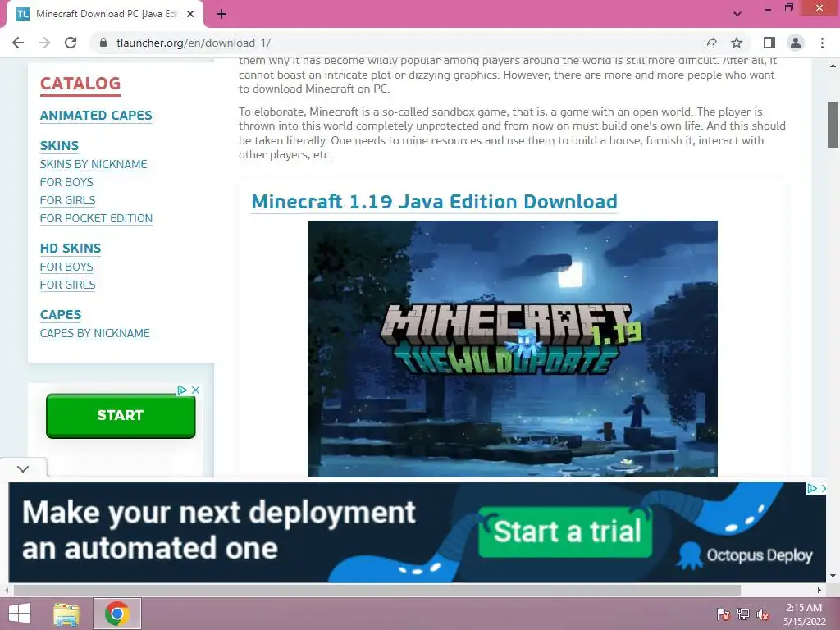Open the Windows Start menu
This screenshot has height=630, width=840.
pyautogui.click(x=20, y=614)
